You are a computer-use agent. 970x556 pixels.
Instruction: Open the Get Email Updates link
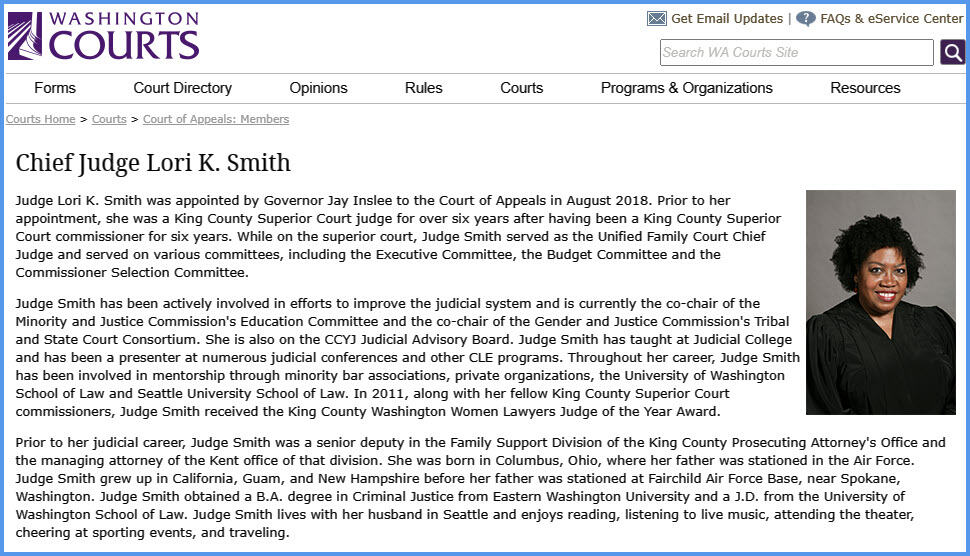727,19
